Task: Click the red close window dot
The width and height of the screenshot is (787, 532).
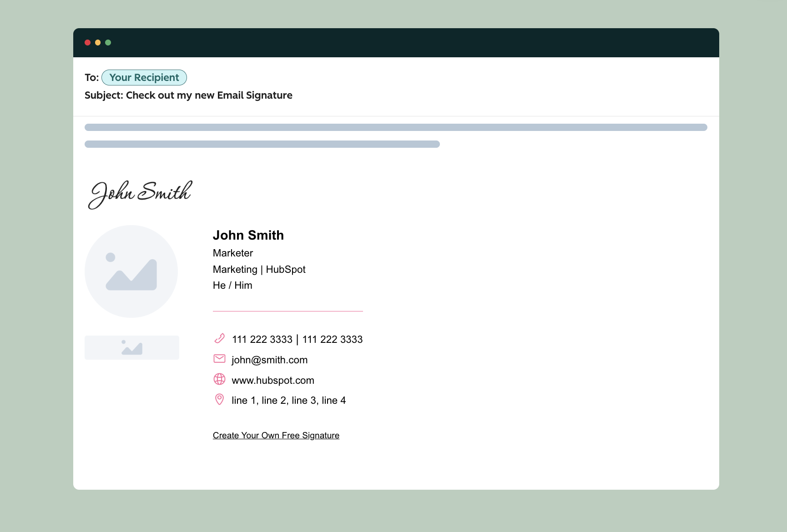Action: click(x=88, y=42)
